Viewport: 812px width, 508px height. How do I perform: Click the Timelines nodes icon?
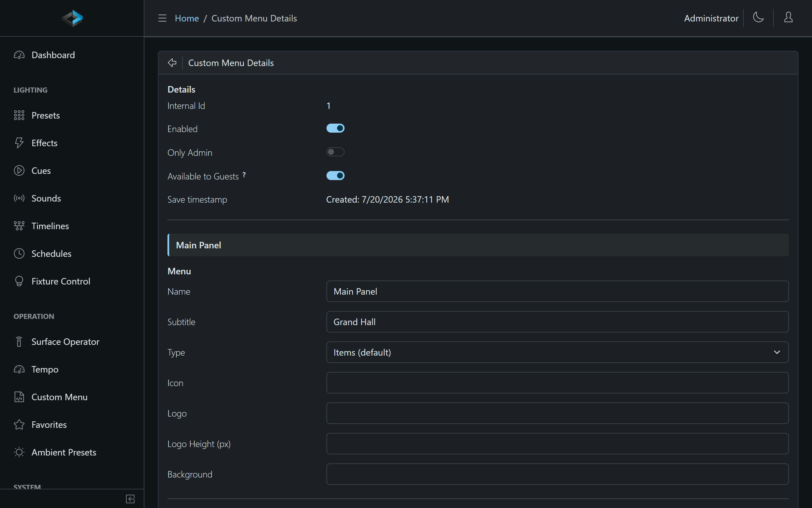tap(19, 226)
